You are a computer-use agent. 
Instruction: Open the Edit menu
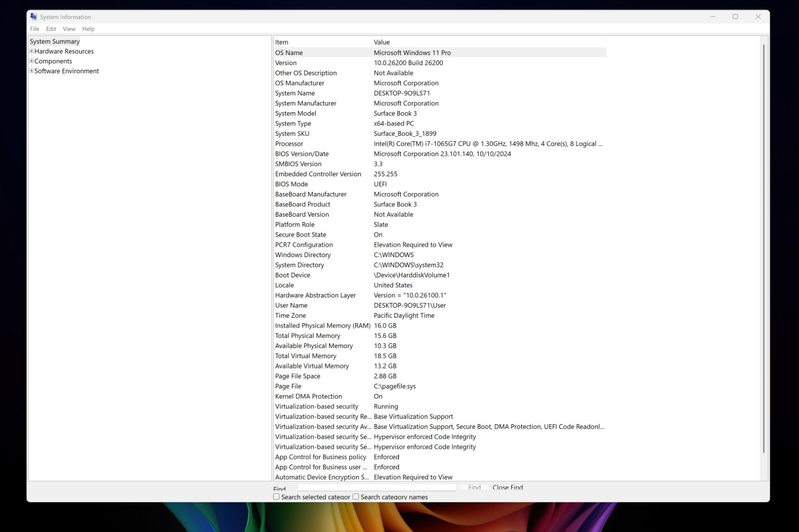(51, 29)
